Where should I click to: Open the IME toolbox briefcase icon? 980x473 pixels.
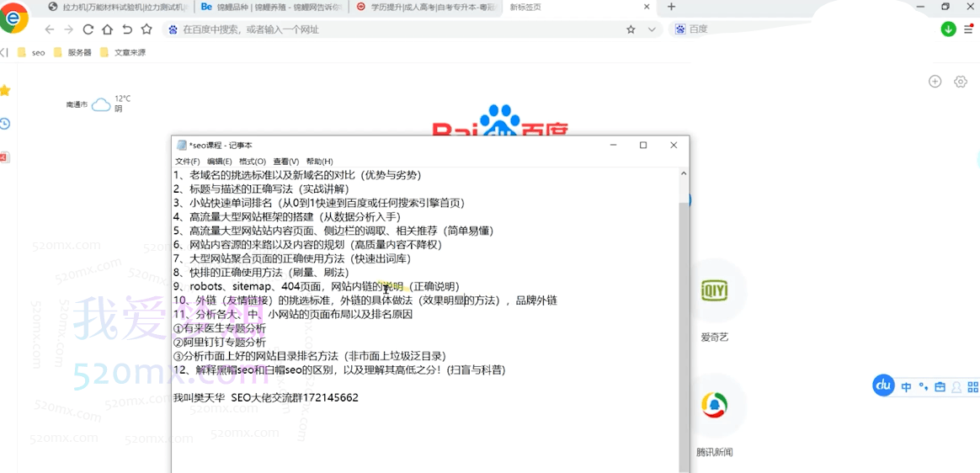940,387
